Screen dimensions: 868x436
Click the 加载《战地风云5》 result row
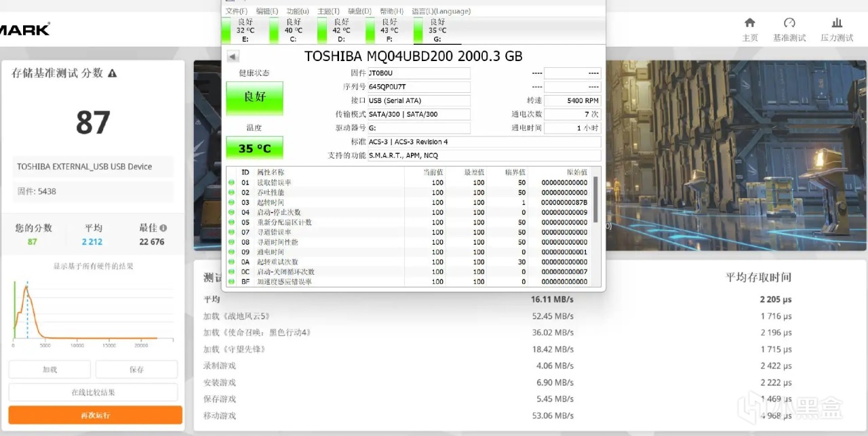click(x=498, y=316)
